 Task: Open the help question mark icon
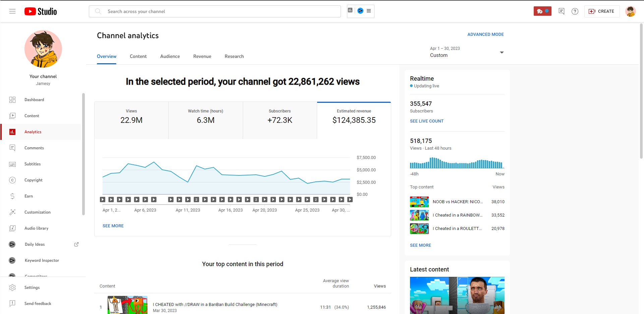pyautogui.click(x=575, y=11)
